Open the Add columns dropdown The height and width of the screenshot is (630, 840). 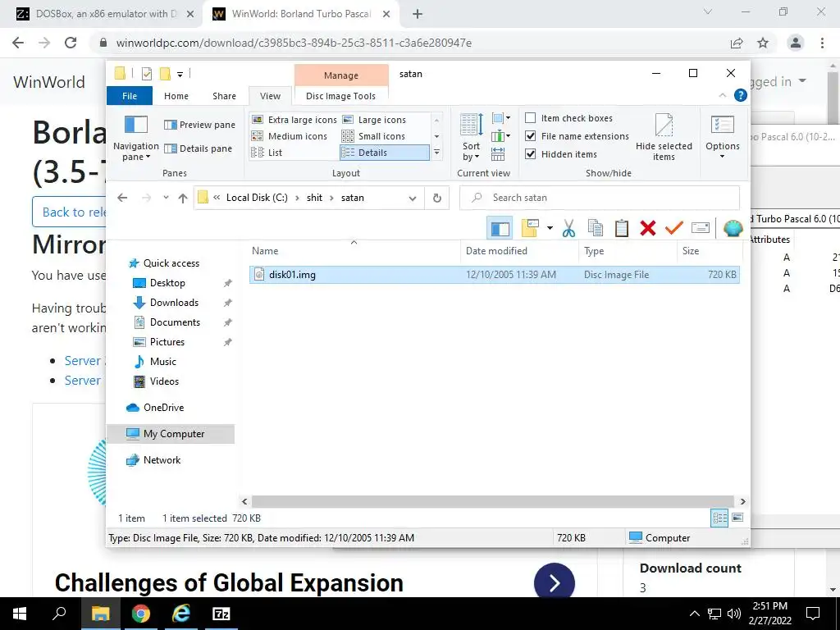501,135
